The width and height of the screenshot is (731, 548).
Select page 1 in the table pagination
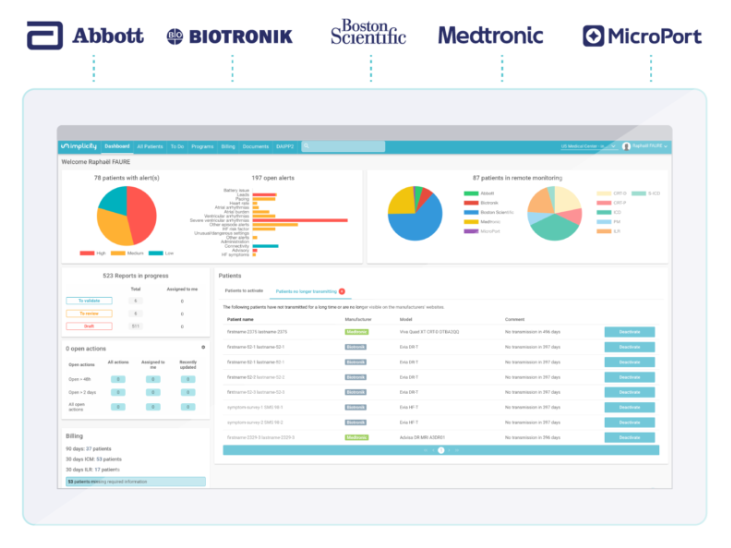tap(441, 450)
